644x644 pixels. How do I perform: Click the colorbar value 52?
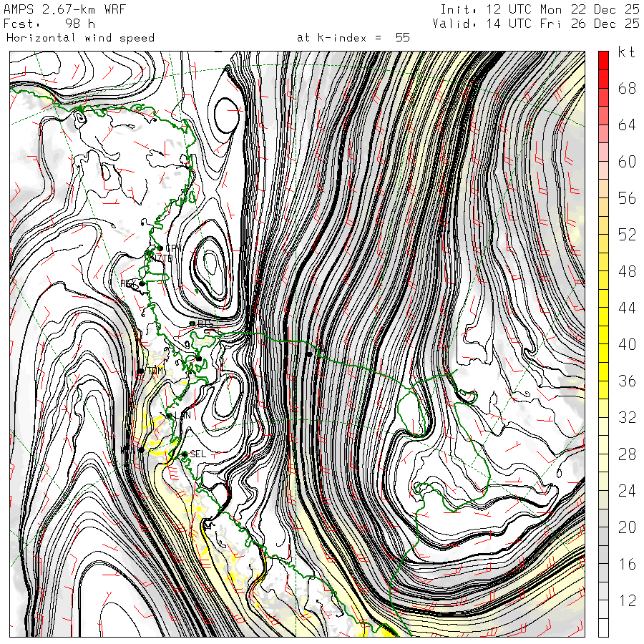tap(627, 235)
